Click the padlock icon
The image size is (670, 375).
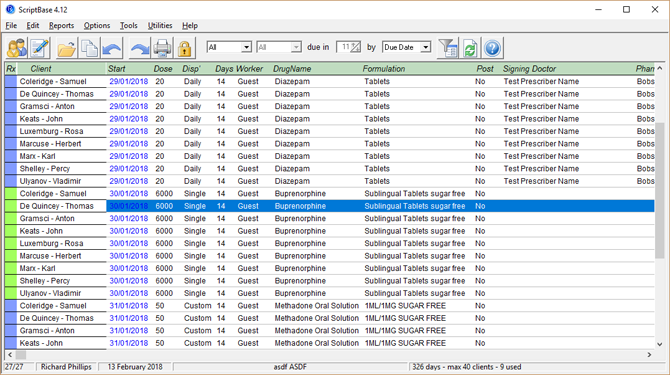coord(185,47)
